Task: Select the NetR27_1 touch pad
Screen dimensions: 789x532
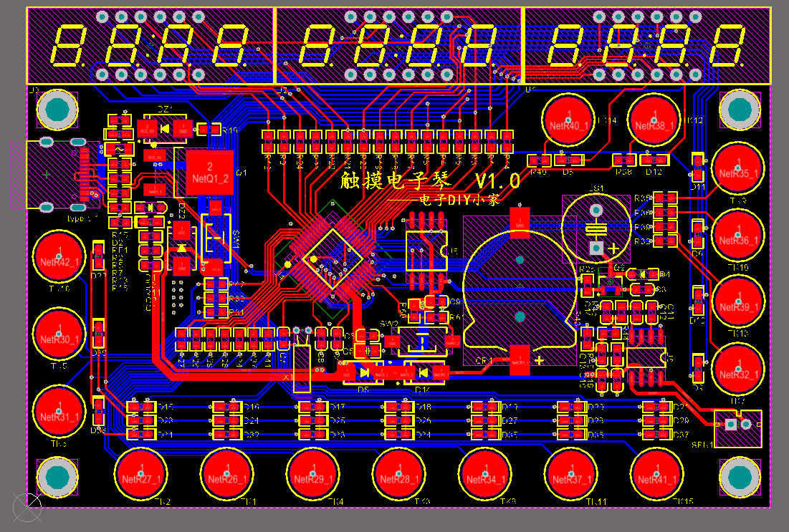Action: [x=141, y=474]
